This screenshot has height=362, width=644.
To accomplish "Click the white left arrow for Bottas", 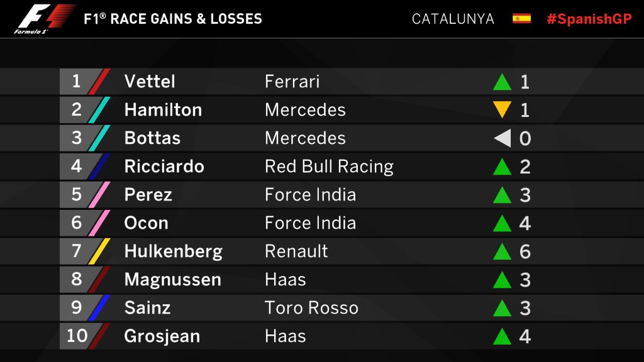I will [x=502, y=138].
